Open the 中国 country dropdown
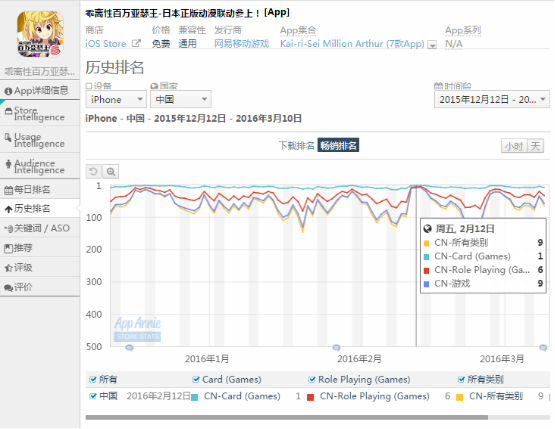The image size is (555, 429). point(181,99)
